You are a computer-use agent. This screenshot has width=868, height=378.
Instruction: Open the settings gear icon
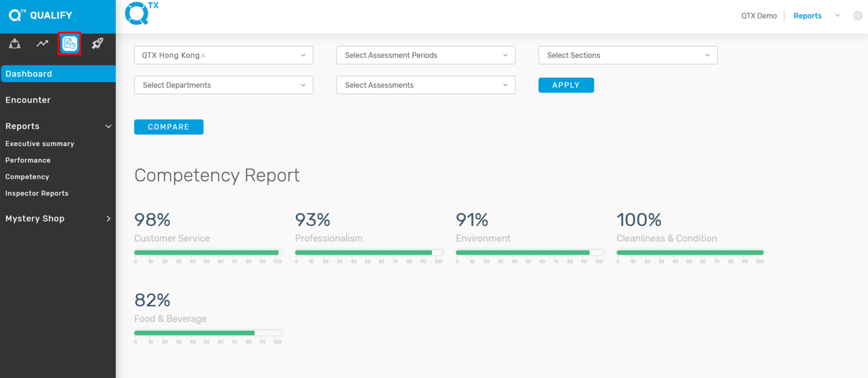[858, 16]
